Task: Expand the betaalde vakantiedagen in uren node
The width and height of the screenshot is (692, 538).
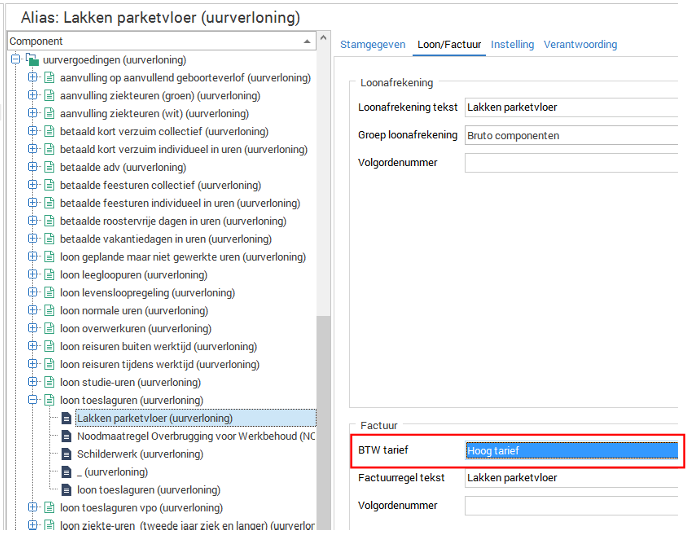Action: (x=33, y=239)
